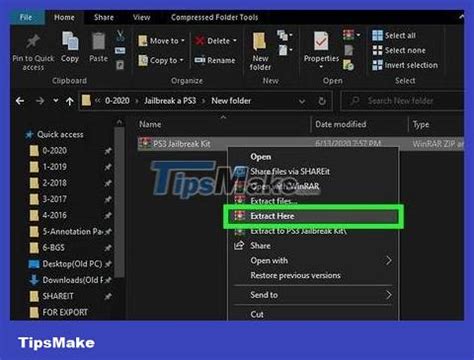Choose Open in the context menu
This screenshot has width=474, height=360.
coord(261,157)
